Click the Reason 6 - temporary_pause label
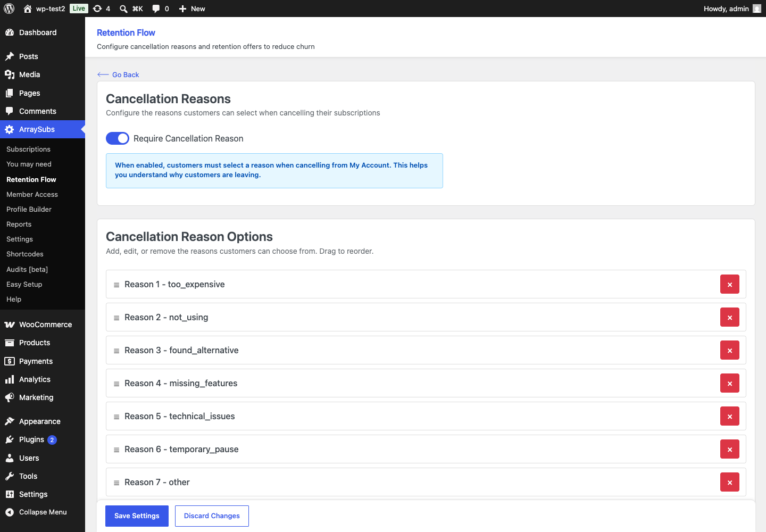 click(181, 450)
